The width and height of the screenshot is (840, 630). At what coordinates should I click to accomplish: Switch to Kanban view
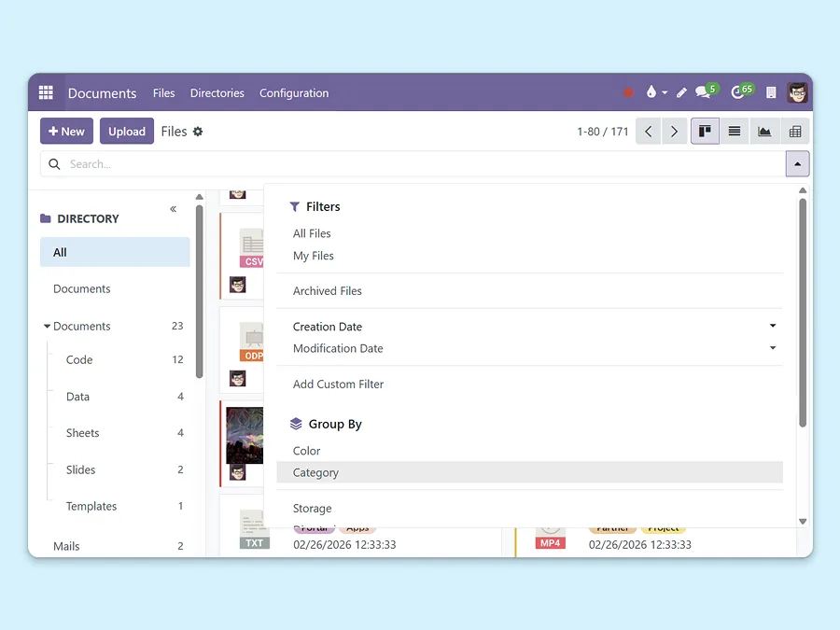(705, 131)
